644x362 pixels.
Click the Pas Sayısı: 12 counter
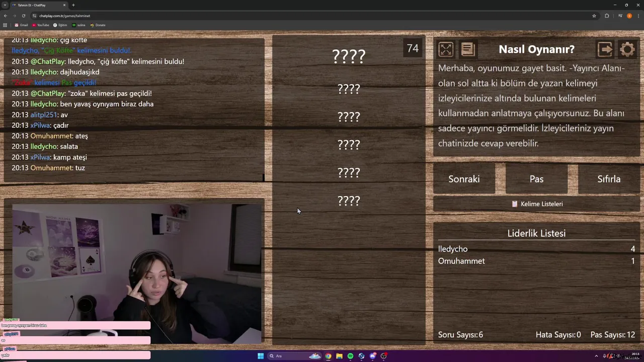(x=612, y=335)
